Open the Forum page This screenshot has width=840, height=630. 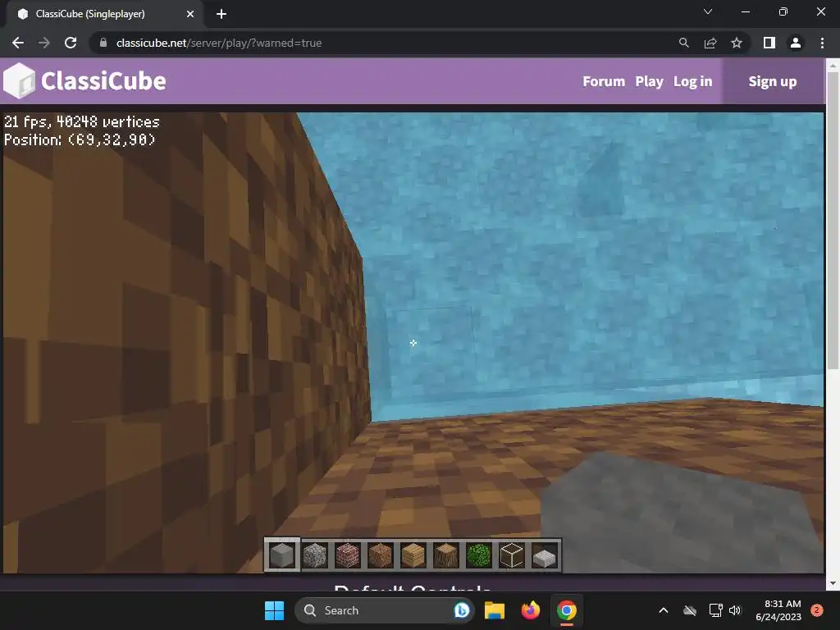[604, 81]
